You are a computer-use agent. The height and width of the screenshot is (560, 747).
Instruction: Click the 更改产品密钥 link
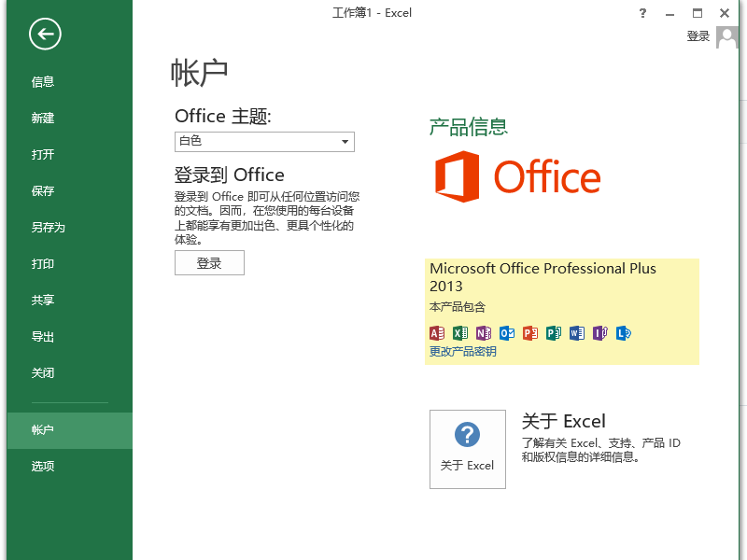[462, 352]
